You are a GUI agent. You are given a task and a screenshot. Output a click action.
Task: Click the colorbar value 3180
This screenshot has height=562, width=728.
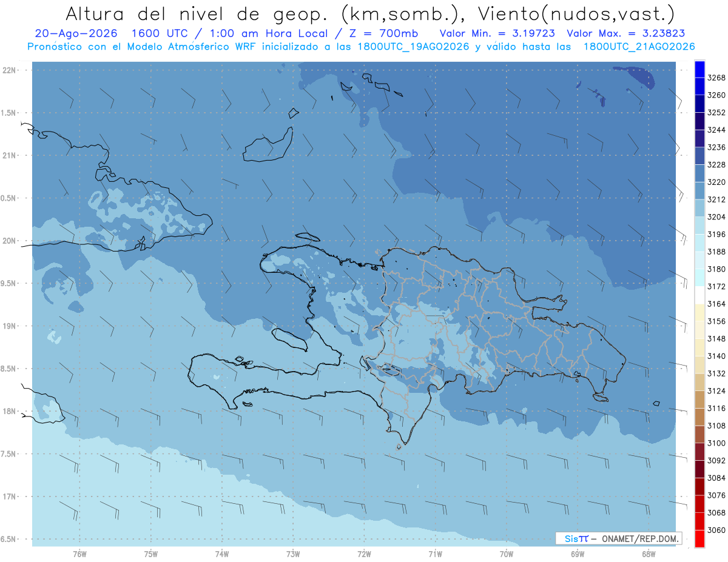(x=716, y=269)
